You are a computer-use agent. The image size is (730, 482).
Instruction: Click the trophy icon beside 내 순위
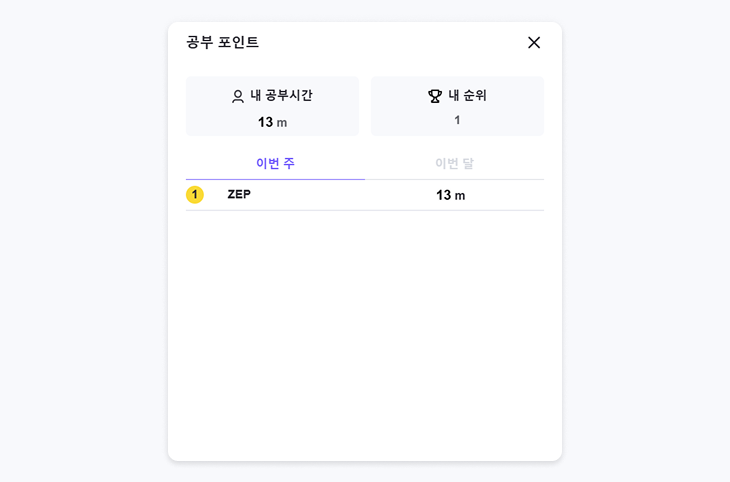(435, 96)
